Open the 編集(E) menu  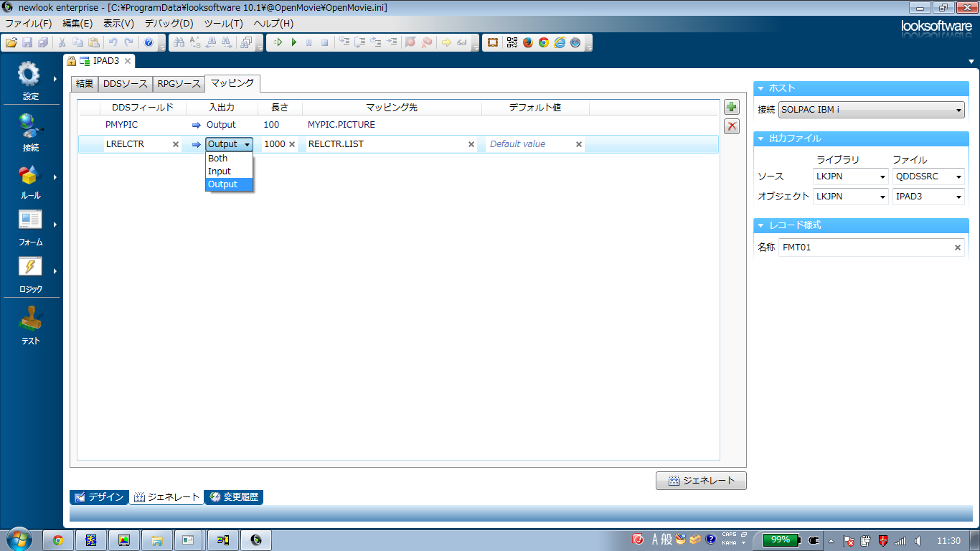click(x=77, y=23)
